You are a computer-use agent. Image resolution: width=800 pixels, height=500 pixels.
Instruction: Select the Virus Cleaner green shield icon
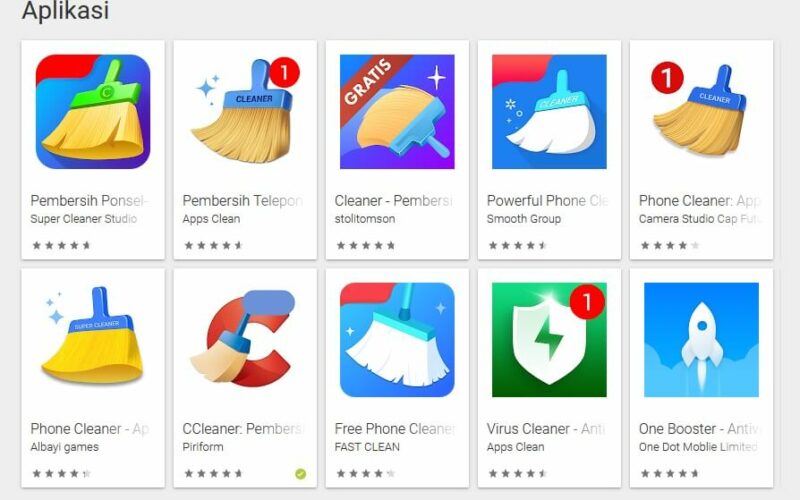coord(549,340)
